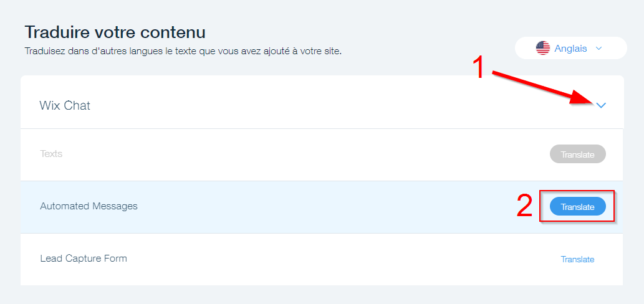Select the Lead Capture Form row label
Viewport: 644px width, 304px height.
click(x=84, y=258)
